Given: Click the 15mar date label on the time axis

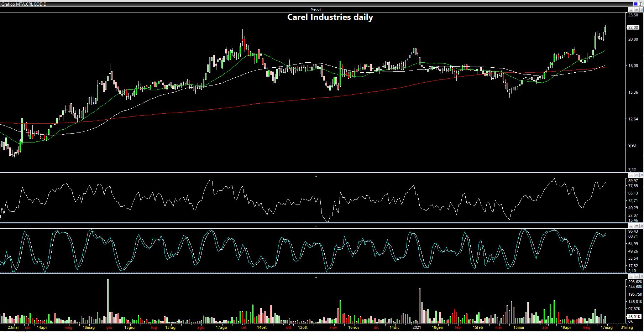Looking at the screenshot, I should [519, 327].
